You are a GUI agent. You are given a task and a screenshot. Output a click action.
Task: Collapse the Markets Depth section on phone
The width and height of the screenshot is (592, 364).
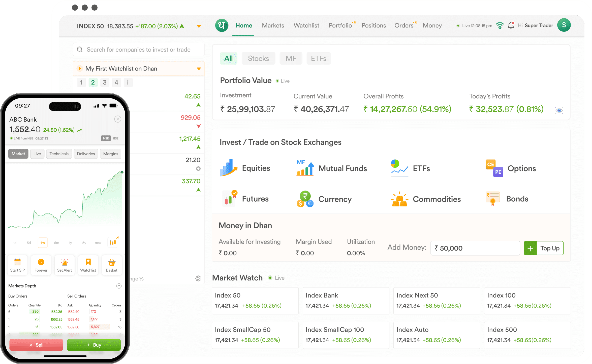[119, 286]
